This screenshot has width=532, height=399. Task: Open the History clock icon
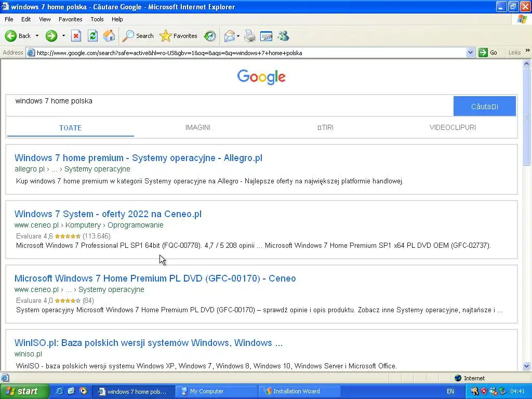point(210,36)
